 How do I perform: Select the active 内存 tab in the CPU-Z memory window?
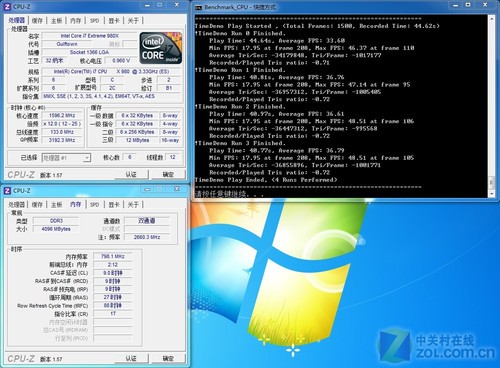point(76,204)
